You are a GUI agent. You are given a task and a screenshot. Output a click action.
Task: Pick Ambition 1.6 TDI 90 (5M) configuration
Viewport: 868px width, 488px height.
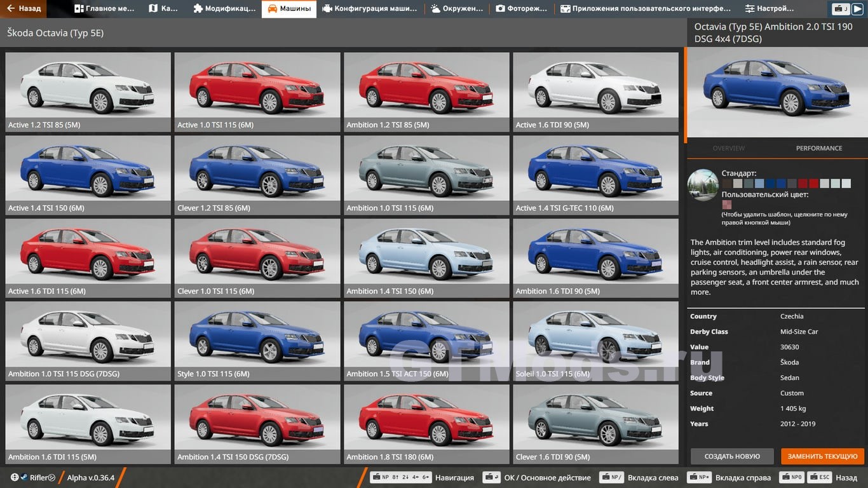pyautogui.click(x=595, y=258)
